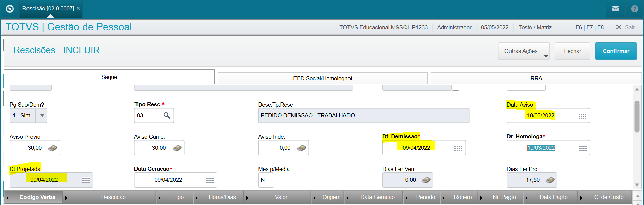Switch to the Saque tab
This screenshot has width=644, height=205.
pyautogui.click(x=109, y=77)
